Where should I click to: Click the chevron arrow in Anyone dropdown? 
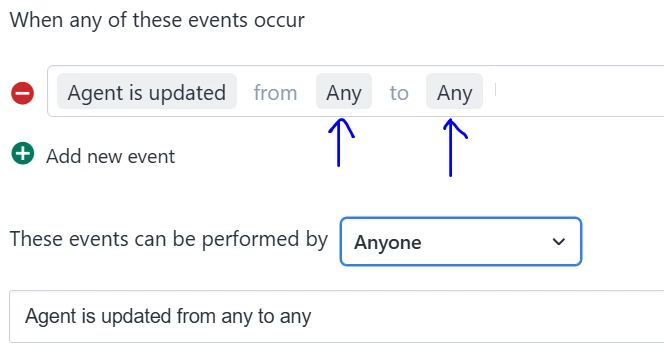pos(559,242)
